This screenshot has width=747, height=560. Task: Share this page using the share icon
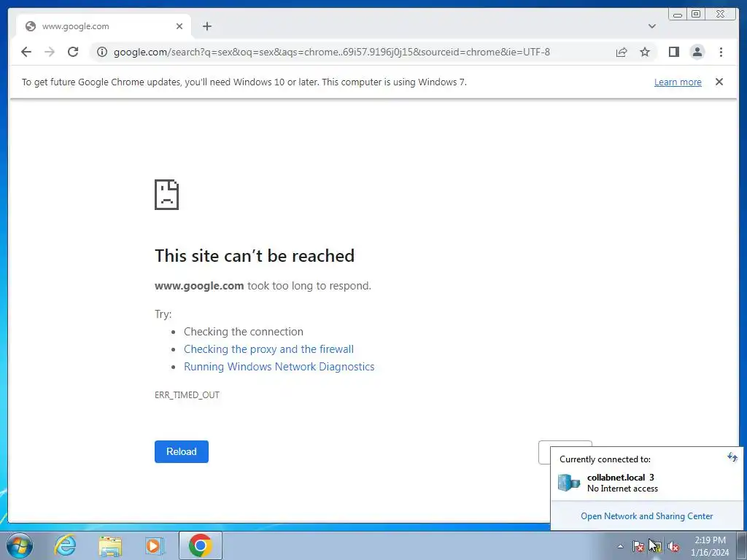[x=622, y=52]
